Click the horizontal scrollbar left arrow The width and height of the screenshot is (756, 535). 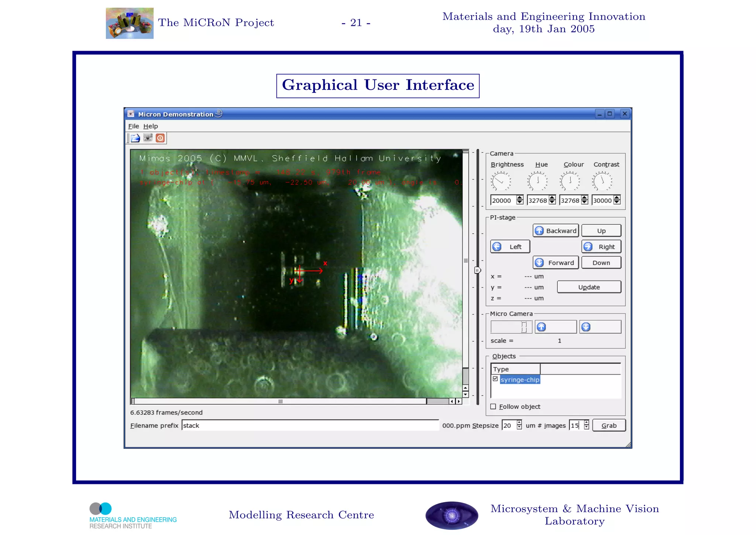click(x=452, y=401)
